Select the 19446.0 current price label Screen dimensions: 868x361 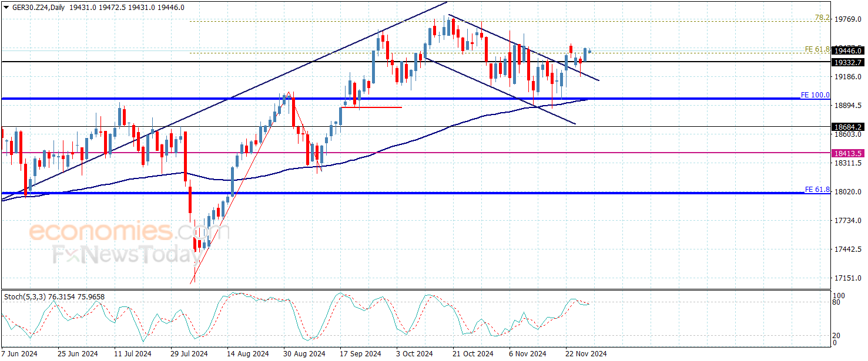point(847,51)
